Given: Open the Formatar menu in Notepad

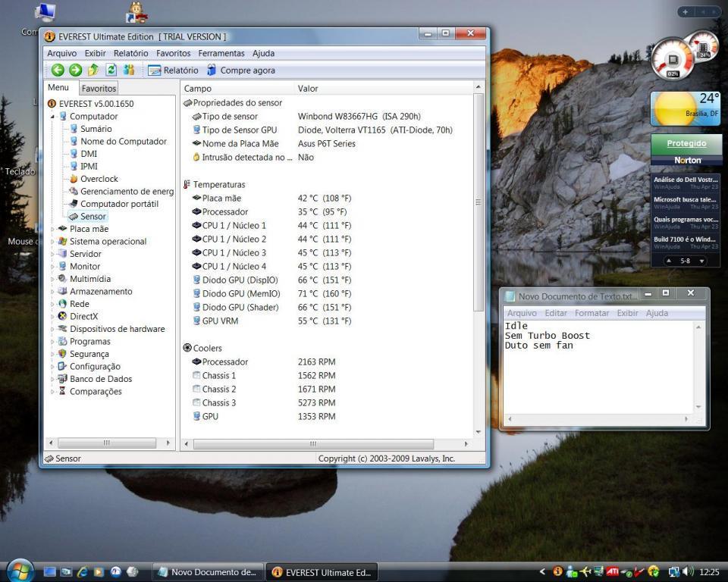Looking at the screenshot, I should (591, 313).
